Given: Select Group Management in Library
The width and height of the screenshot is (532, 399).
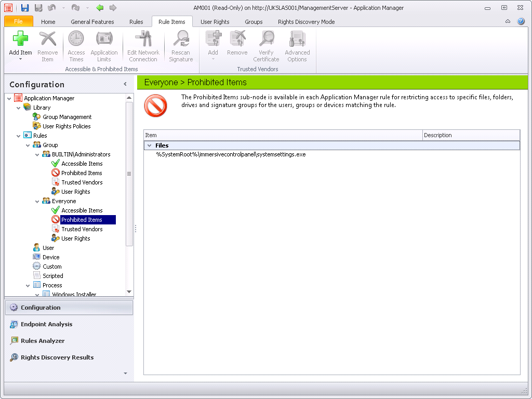Looking at the screenshot, I should coord(67,117).
